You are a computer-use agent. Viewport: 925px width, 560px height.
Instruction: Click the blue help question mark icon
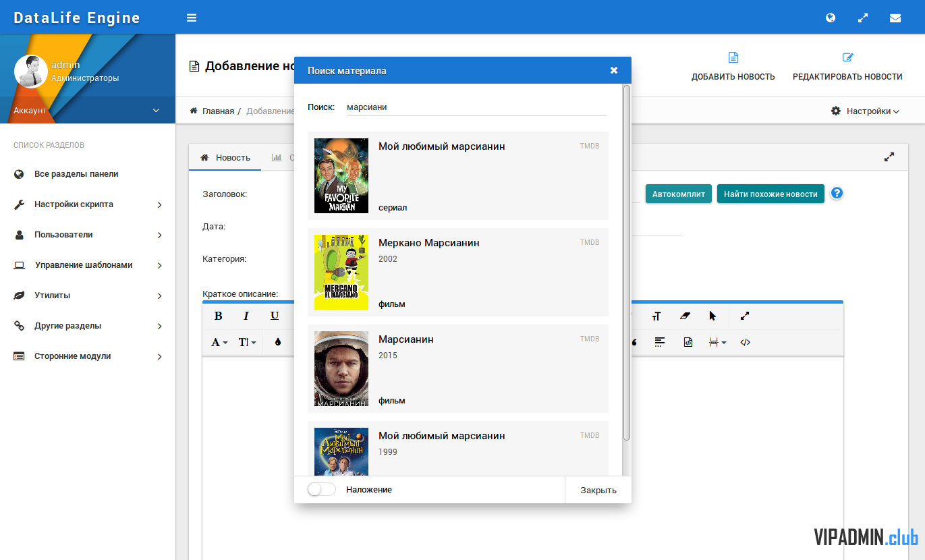(x=837, y=194)
